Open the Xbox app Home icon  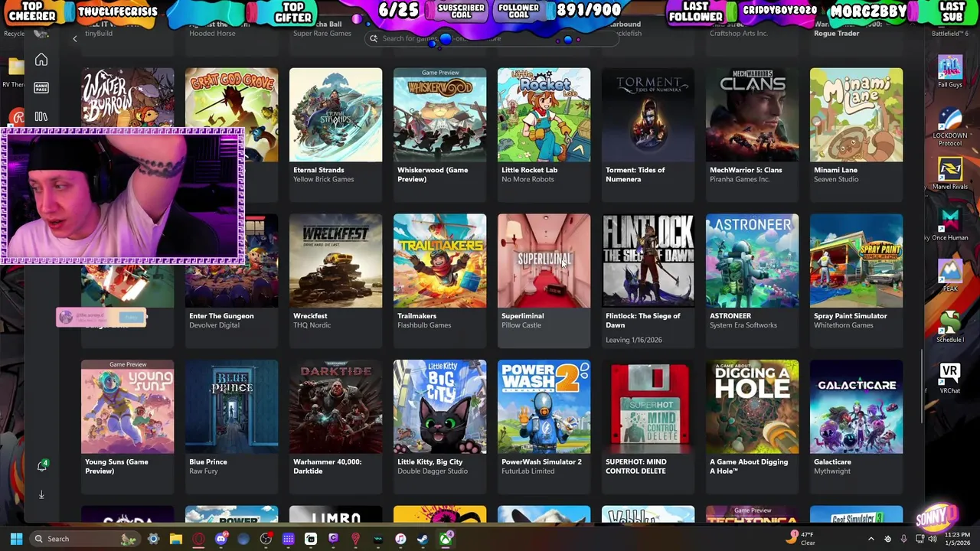41,60
